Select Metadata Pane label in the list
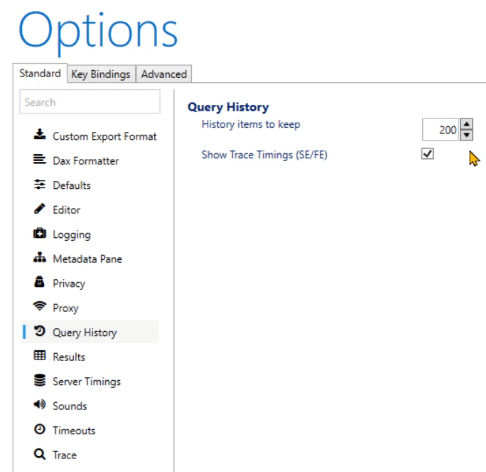Screen dimensions: 486x472 [x=87, y=259]
